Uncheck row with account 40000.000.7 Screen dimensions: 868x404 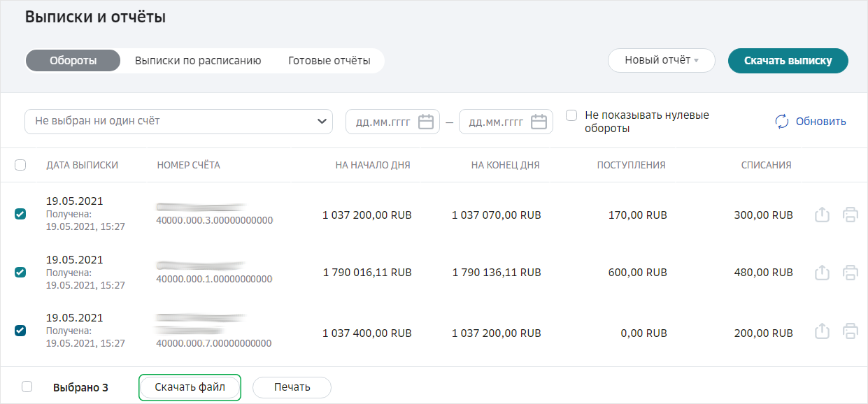click(20, 331)
